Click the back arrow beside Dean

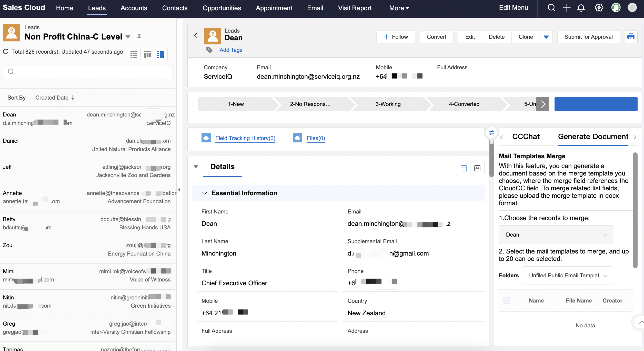pos(196,36)
